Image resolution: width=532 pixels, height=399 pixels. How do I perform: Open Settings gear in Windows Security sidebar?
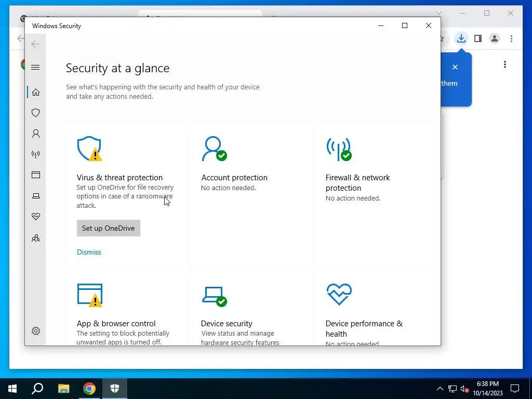[x=36, y=331]
